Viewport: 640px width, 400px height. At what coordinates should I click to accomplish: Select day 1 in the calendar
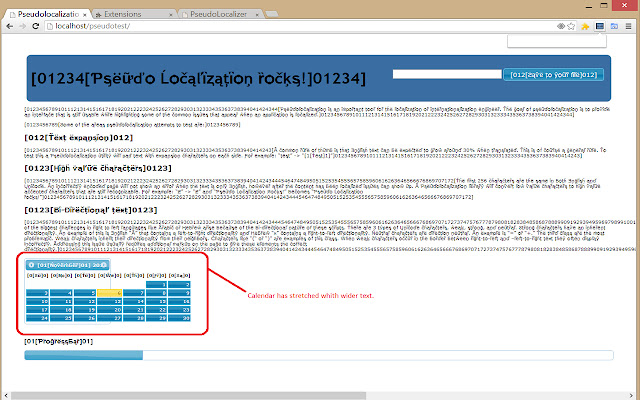[x=156, y=284]
